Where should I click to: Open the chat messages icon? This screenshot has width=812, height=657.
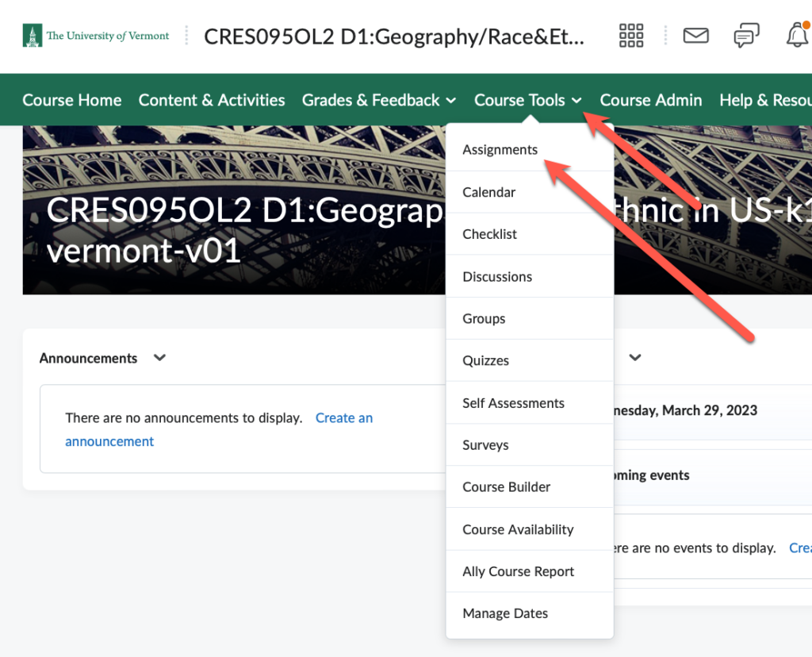click(x=745, y=36)
